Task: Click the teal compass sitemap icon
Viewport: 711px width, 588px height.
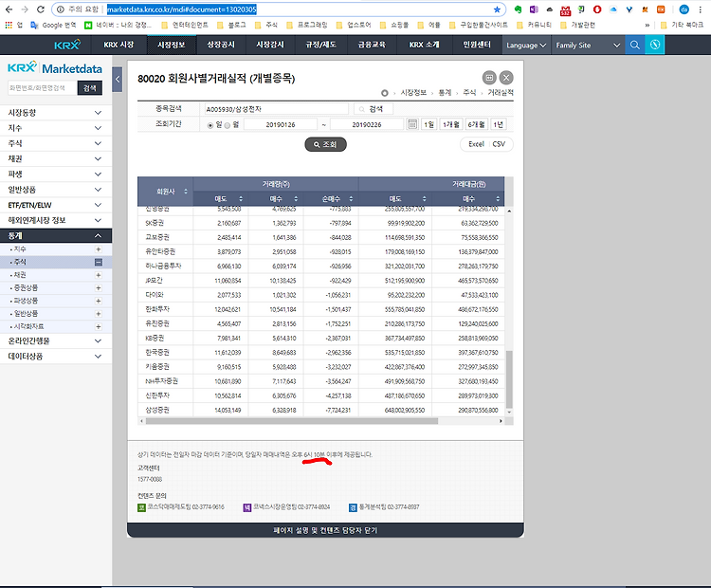Action: point(654,45)
